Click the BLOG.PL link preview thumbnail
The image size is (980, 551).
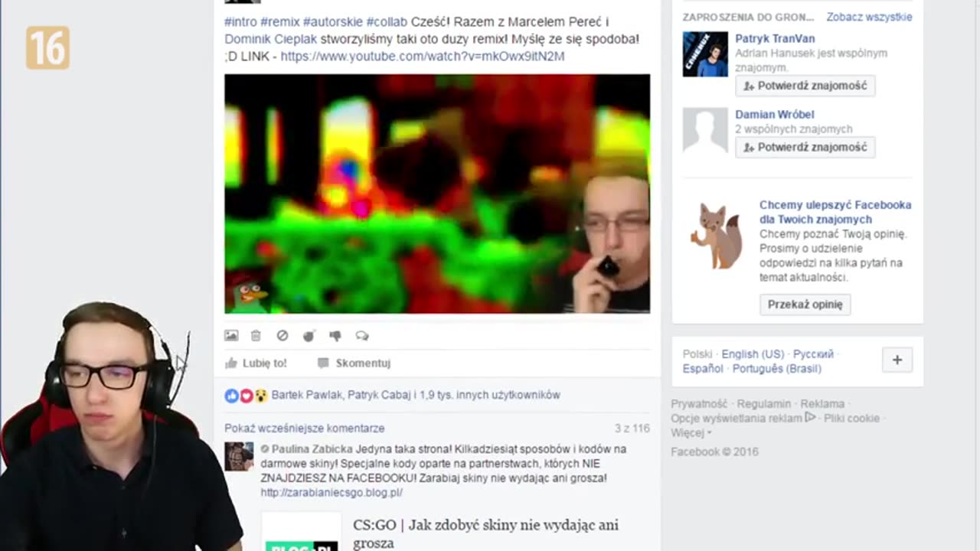click(302, 532)
